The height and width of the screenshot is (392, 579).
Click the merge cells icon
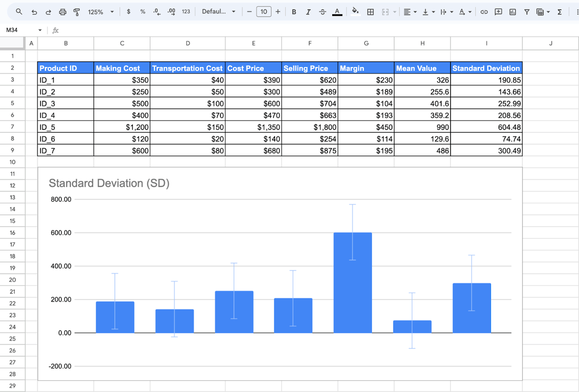click(x=385, y=12)
